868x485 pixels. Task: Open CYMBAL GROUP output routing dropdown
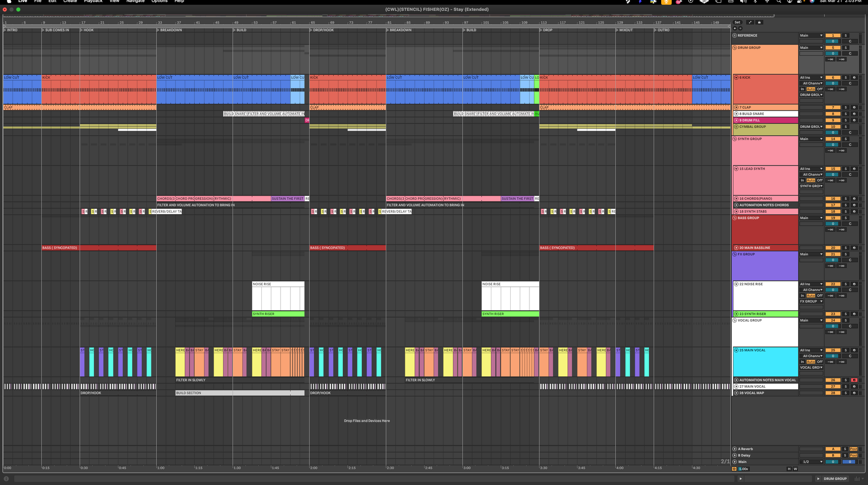[811, 127]
